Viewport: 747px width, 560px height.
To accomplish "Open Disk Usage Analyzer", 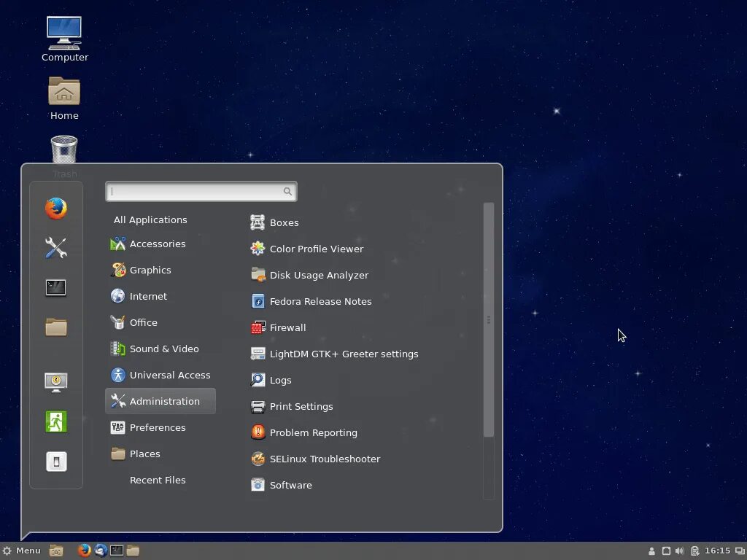I will coord(309,275).
